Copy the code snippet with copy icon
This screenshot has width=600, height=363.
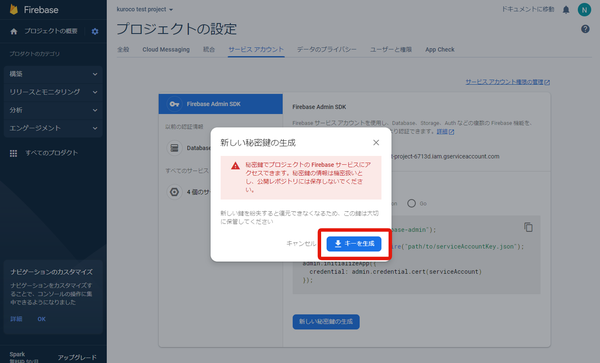click(x=528, y=227)
